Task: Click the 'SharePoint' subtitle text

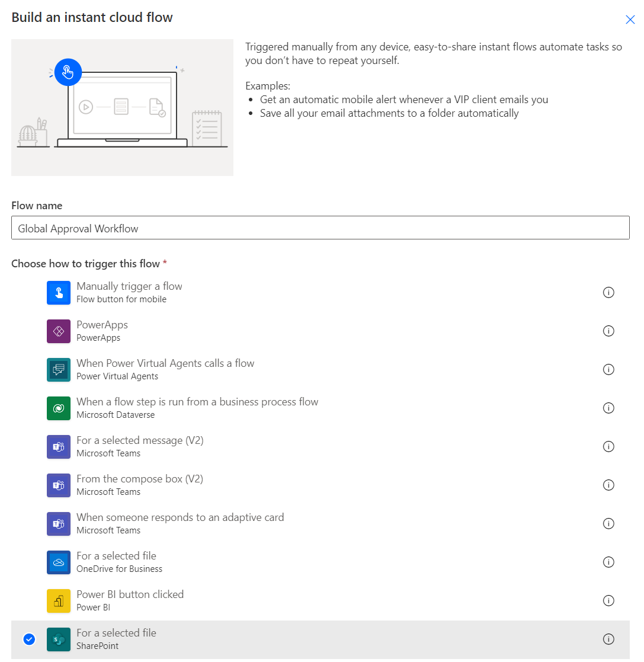Action: point(98,645)
